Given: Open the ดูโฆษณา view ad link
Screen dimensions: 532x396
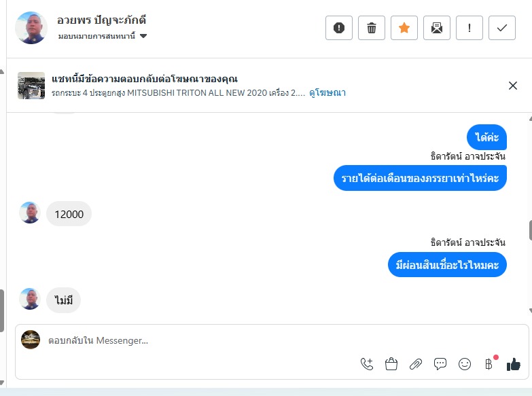Looking at the screenshot, I should (327, 92).
